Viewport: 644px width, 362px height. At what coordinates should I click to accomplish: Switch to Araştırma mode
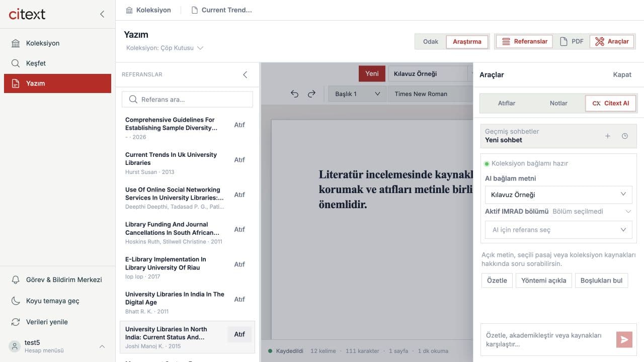pos(467,42)
